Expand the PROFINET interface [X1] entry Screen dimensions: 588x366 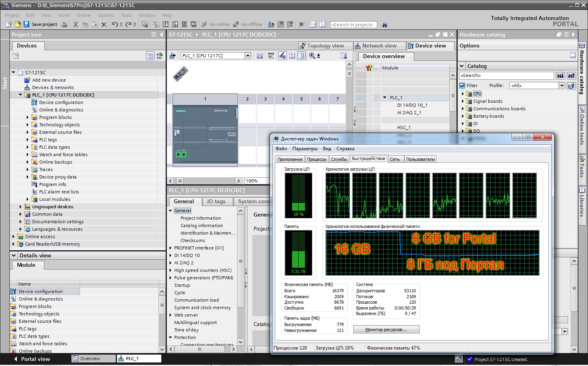click(171, 248)
